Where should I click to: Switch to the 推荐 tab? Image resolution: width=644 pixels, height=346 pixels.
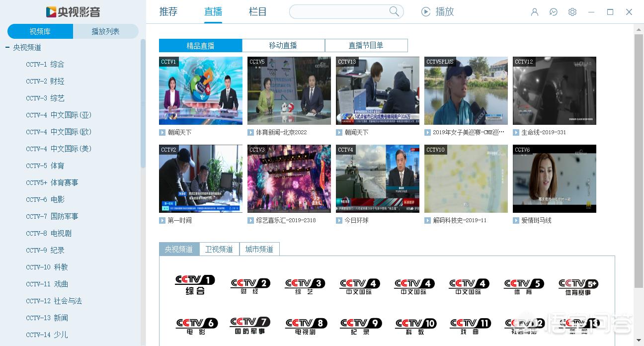(x=168, y=11)
